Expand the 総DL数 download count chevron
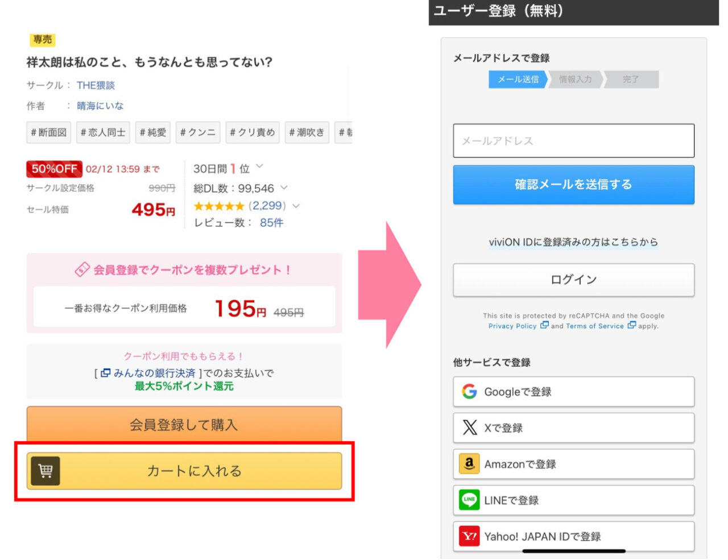The width and height of the screenshot is (728, 560). 284,188
